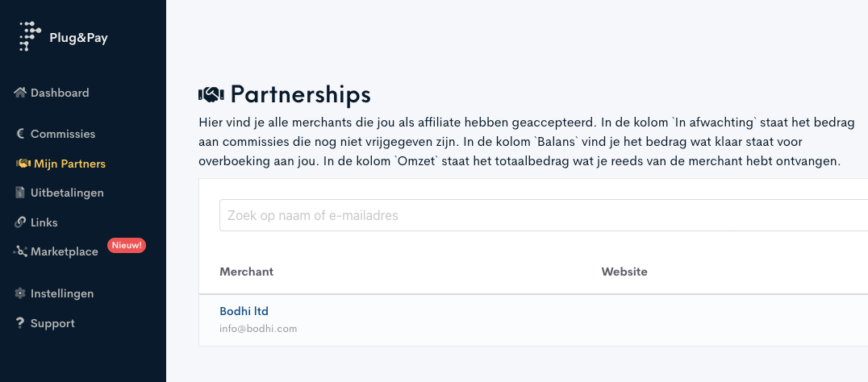Click the chain icon beside Links

[x=21, y=222]
